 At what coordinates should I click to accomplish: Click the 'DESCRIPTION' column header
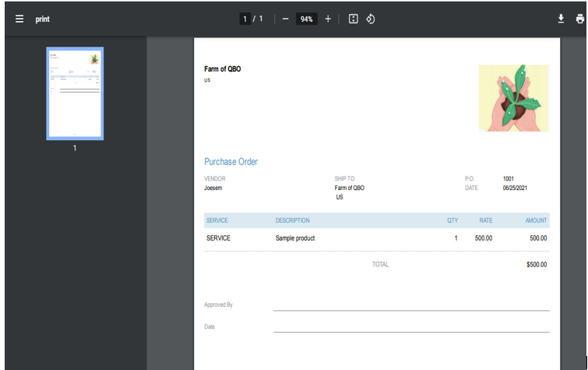(293, 220)
